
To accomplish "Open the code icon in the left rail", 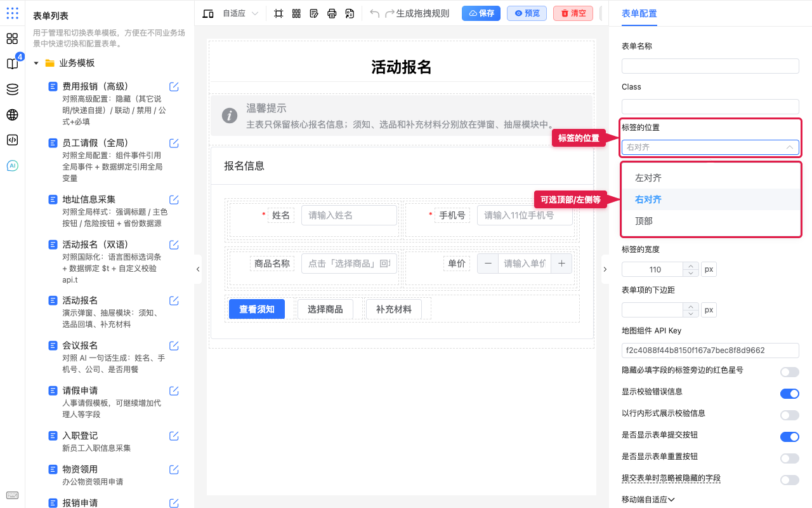I will coord(12,140).
